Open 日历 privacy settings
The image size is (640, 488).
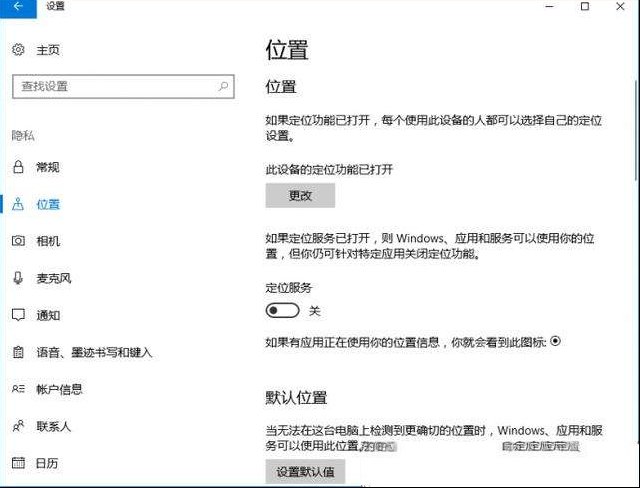[47, 463]
